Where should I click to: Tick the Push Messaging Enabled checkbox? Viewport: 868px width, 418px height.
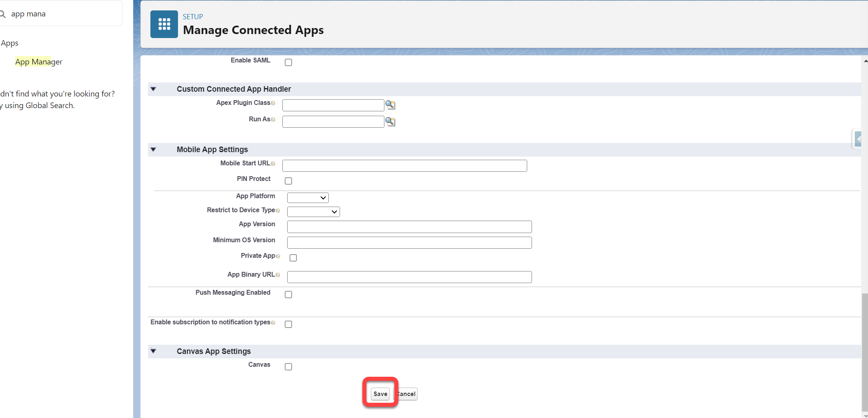click(288, 295)
